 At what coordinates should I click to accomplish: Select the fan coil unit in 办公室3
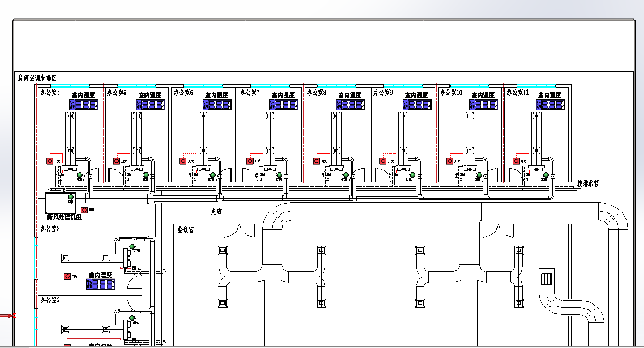point(128,258)
